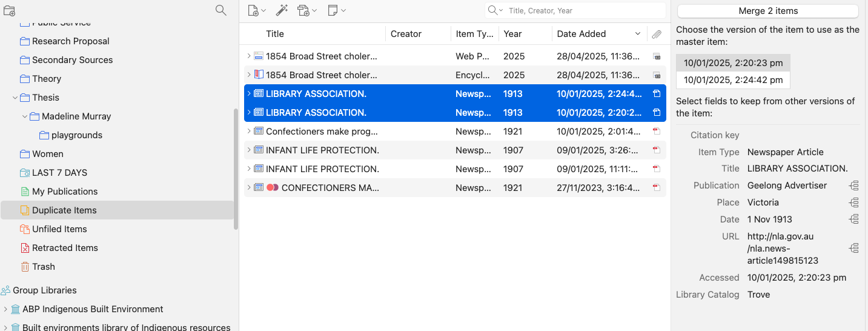Sort items by the Item Type column
Viewport: 868px width, 331px height.
[x=475, y=34]
